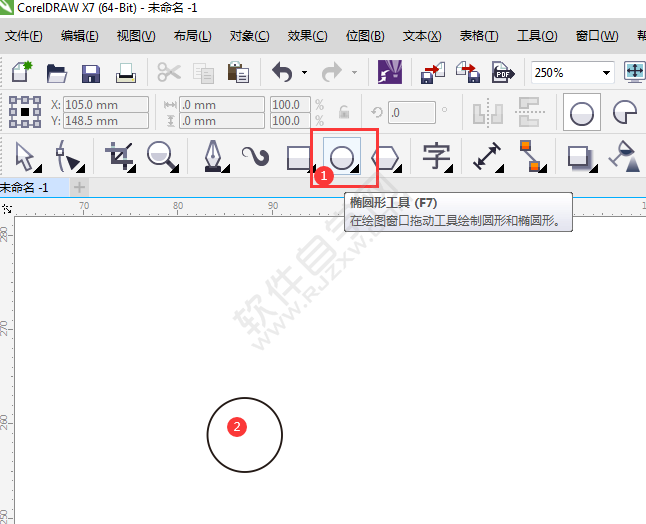The image size is (646, 524).
Task: Open the 编辑(E) menu
Action: pos(80,36)
